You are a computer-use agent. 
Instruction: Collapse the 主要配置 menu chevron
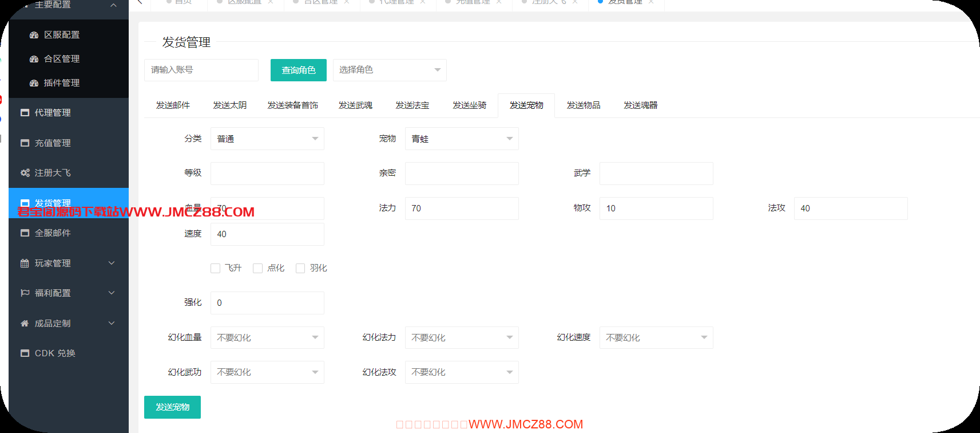point(113,5)
